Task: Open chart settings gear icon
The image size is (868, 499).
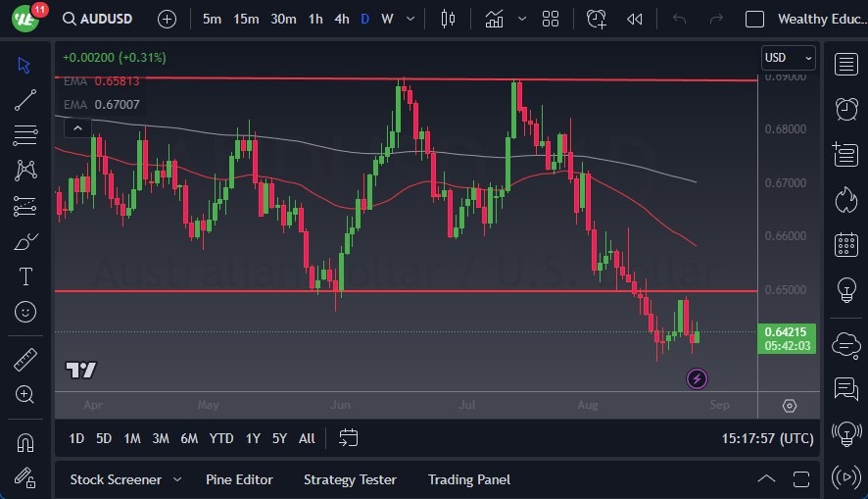Action: (x=790, y=406)
